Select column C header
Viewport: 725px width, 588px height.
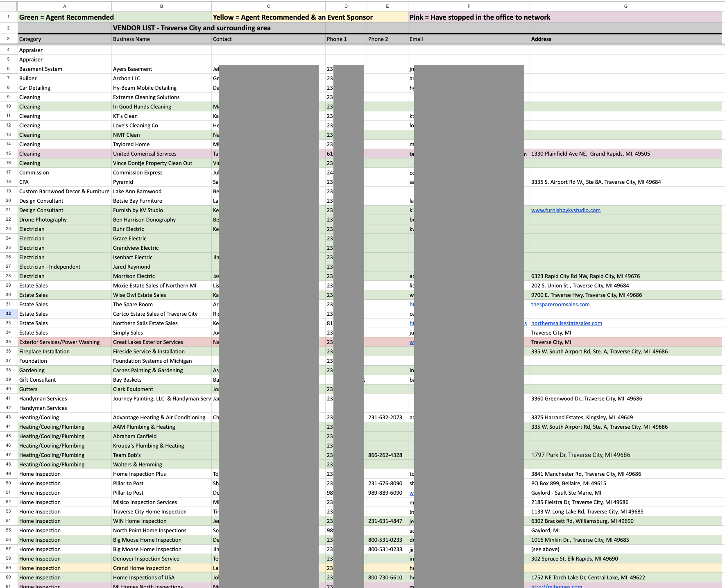[268, 6]
